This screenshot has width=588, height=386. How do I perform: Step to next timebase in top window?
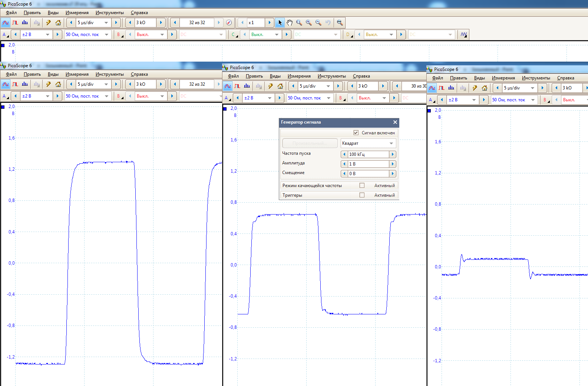pos(116,23)
